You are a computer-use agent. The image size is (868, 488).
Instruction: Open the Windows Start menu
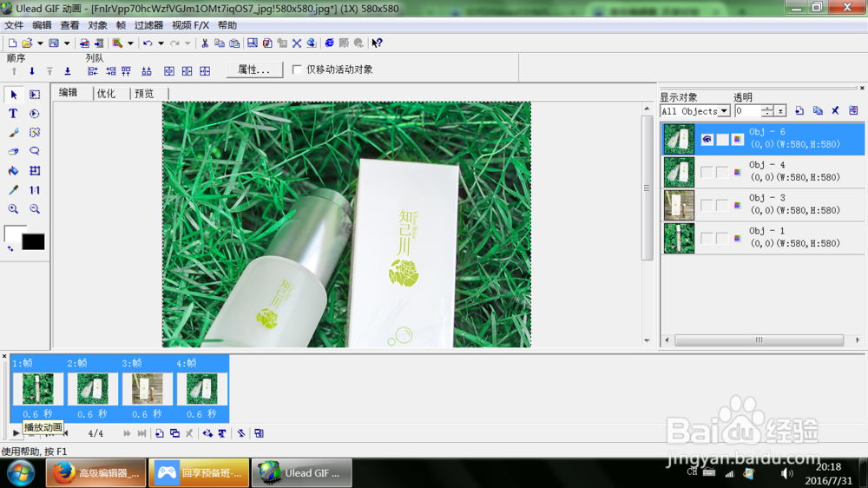[x=21, y=473]
